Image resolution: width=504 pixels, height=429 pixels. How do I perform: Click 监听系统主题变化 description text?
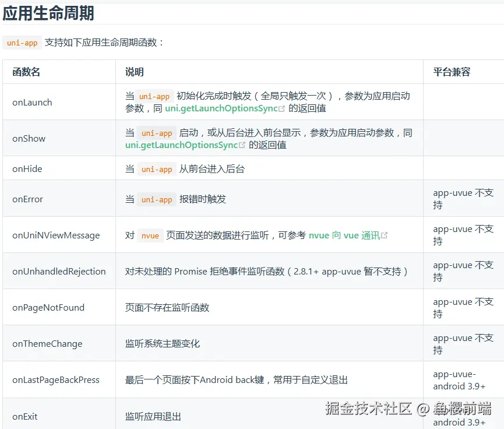(163, 344)
